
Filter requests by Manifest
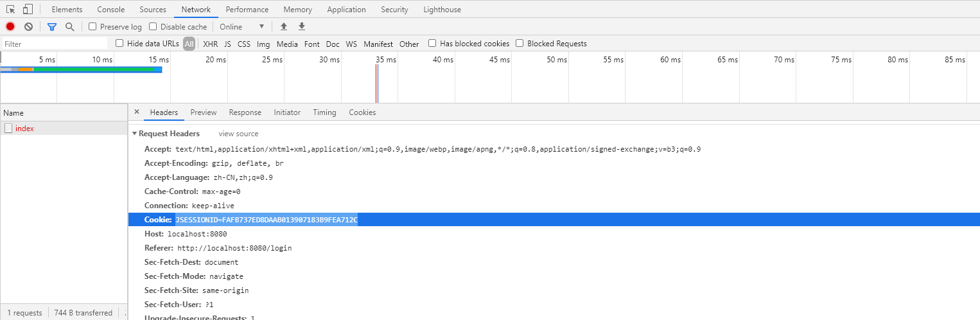pyautogui.click(x=378, y=44)
